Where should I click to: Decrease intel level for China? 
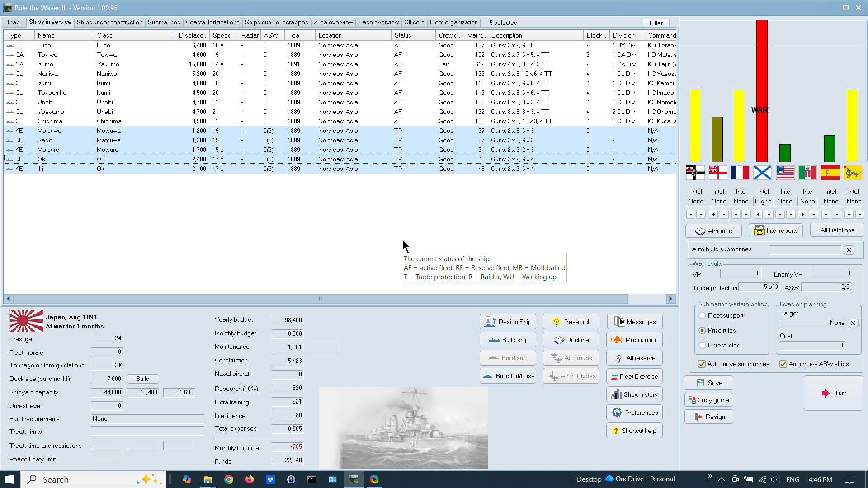pyautogui.click(x=859, y=214)
